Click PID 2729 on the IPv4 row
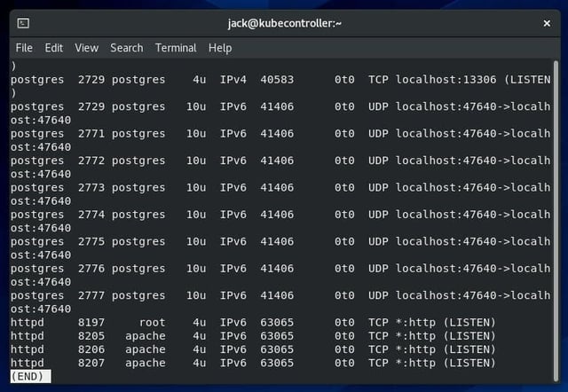This screenshot has height=392, width=568. (x=91, y=80)
